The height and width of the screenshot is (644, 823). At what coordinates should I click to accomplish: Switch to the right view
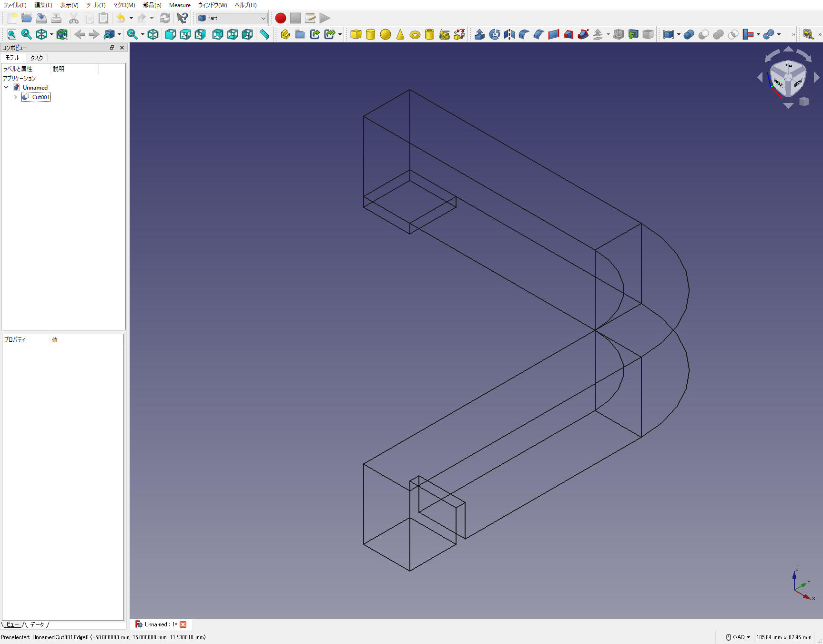[200, 34]
